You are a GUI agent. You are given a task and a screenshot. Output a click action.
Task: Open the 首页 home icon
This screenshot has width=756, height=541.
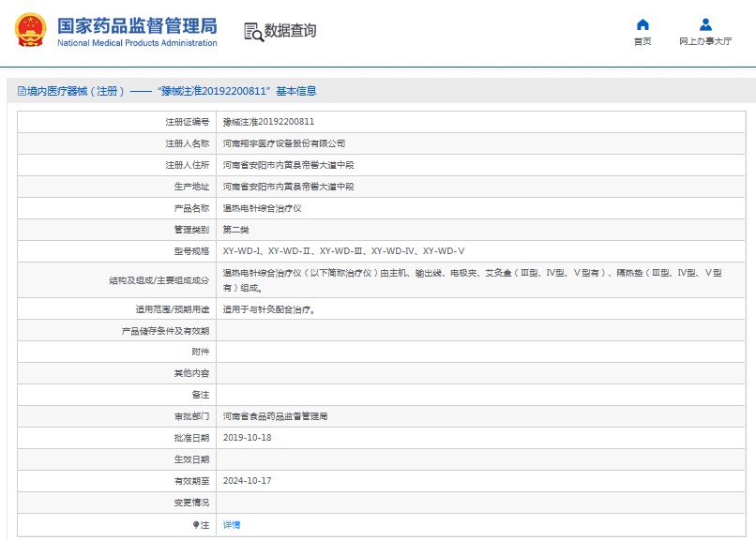coord(643,24)
